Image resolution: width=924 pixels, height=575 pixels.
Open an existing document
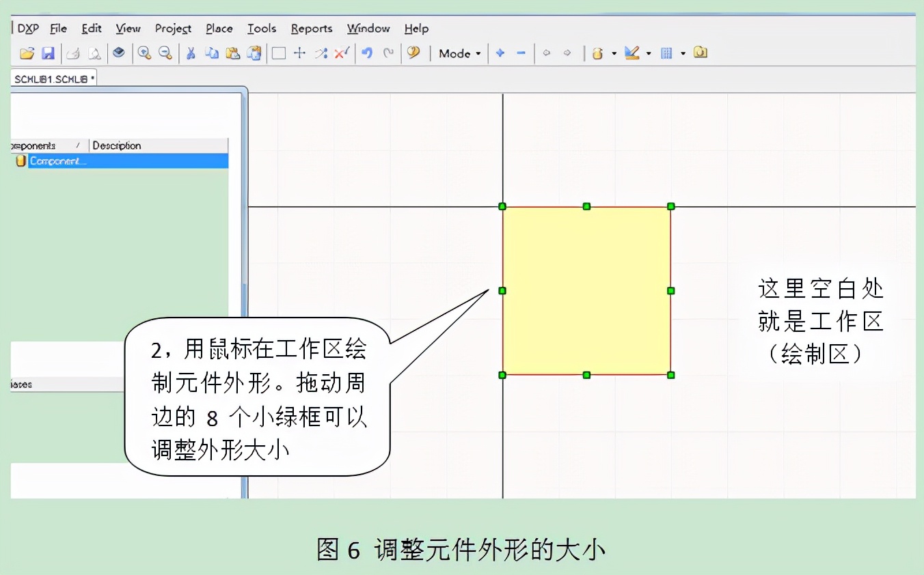click(27, 53)
